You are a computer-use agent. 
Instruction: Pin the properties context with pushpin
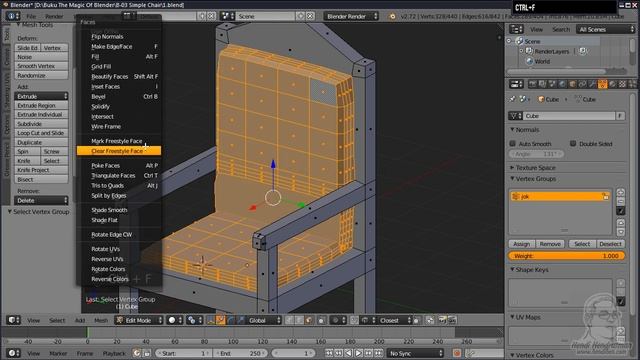point(513,99)
